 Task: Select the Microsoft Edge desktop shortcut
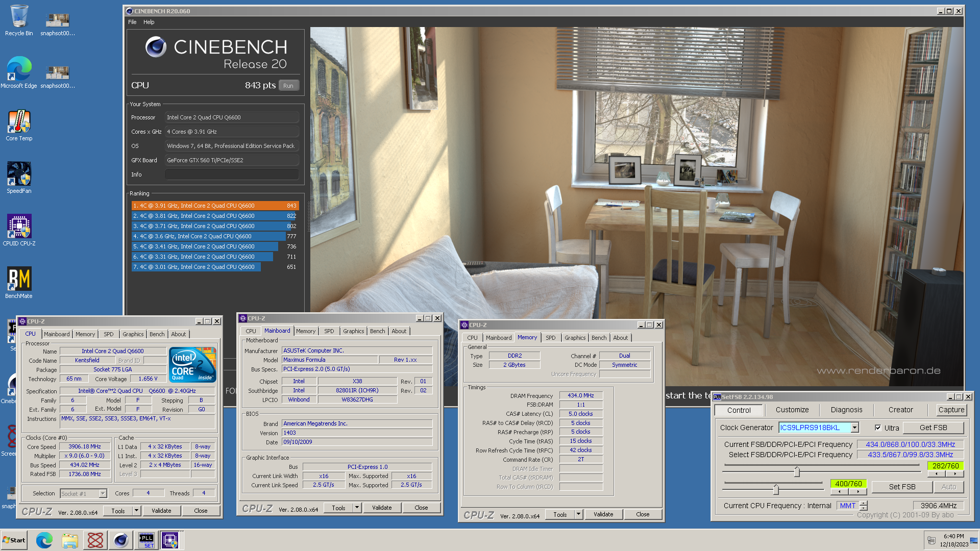click(x=19, y=72)
